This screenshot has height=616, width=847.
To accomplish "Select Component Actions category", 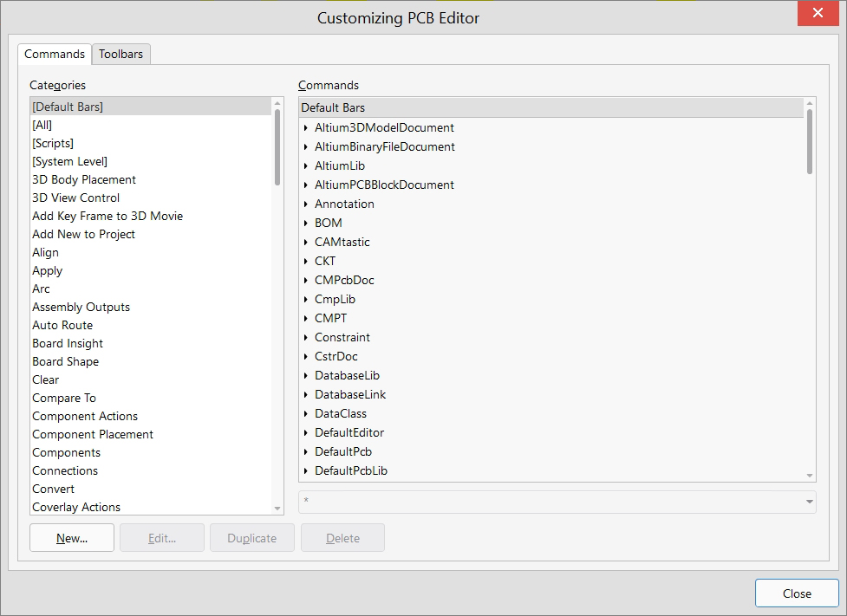I will [151, 416].
